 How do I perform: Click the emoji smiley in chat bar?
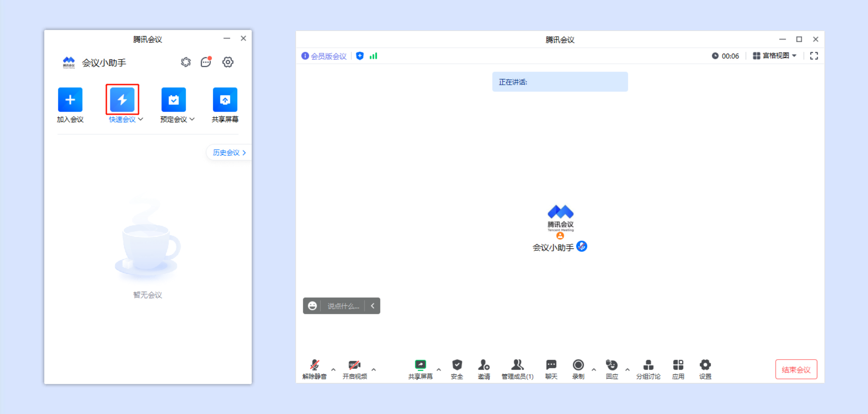coord(312,306)
